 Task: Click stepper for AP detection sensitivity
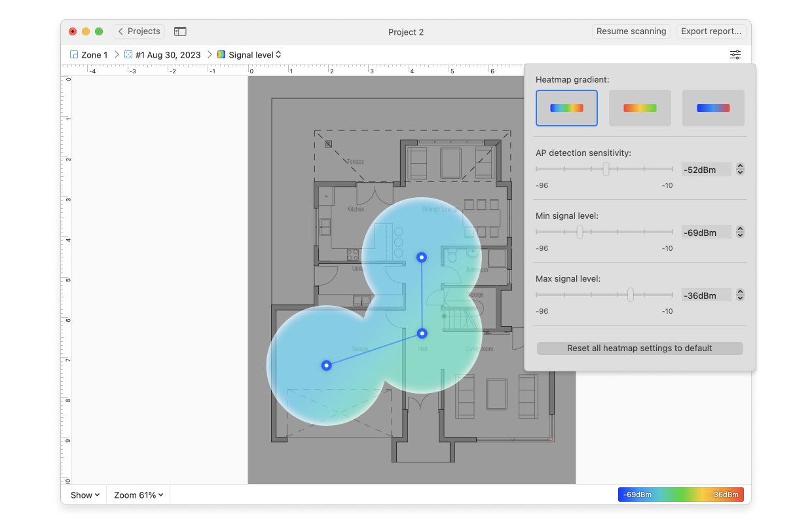click(740, 170)
